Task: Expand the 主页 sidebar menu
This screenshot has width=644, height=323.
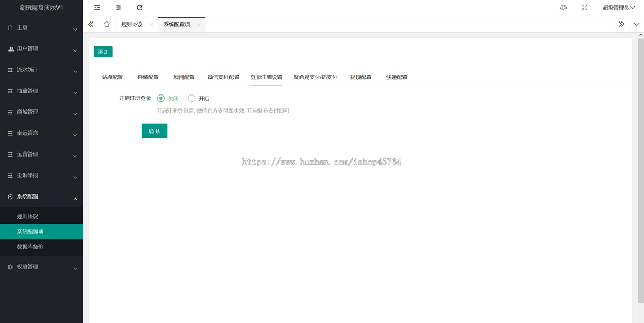Action: 41,27
